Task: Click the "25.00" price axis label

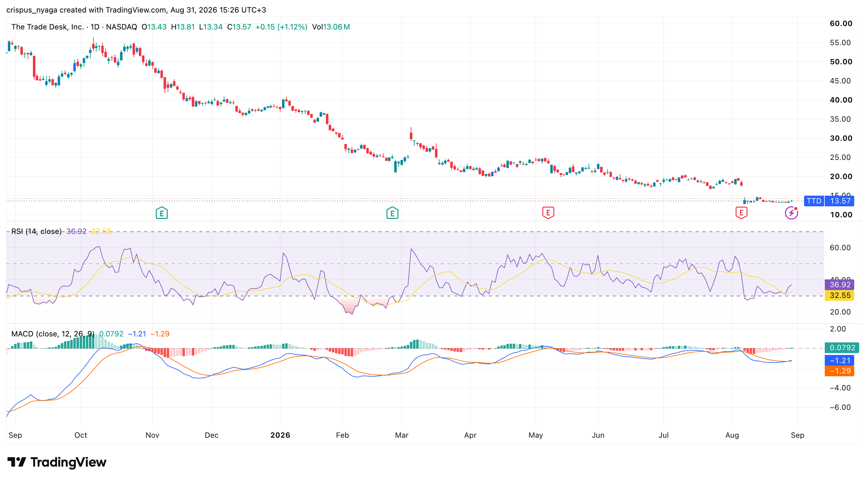Action: 840,157
